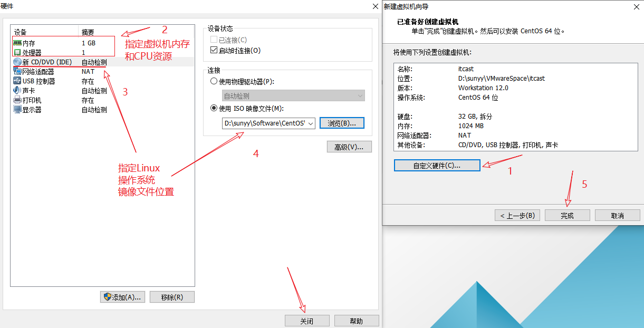Click the 添加(A)... button with shield
The width and height of the screenshot is (644, 328).
[x=123, y=297]
